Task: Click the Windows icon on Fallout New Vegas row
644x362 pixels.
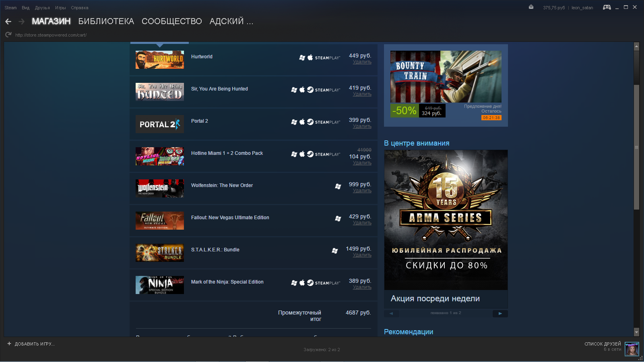Action: [x=338, y=218]
